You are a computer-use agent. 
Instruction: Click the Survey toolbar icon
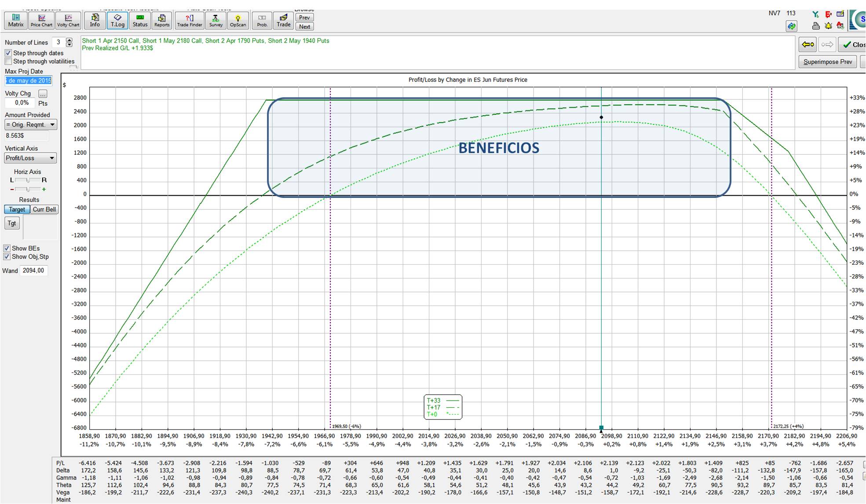pos(216,20)
